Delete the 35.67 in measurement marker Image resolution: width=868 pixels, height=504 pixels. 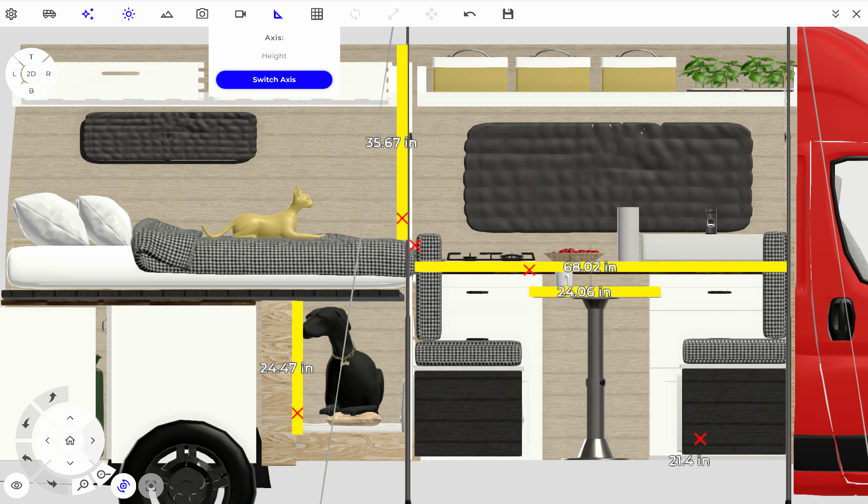402,218
